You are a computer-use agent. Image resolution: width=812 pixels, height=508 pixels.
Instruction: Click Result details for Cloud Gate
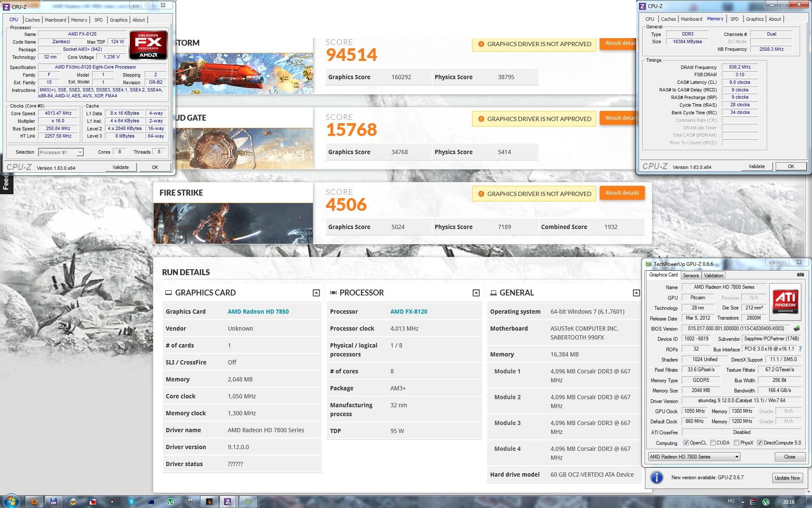(618, 118)
